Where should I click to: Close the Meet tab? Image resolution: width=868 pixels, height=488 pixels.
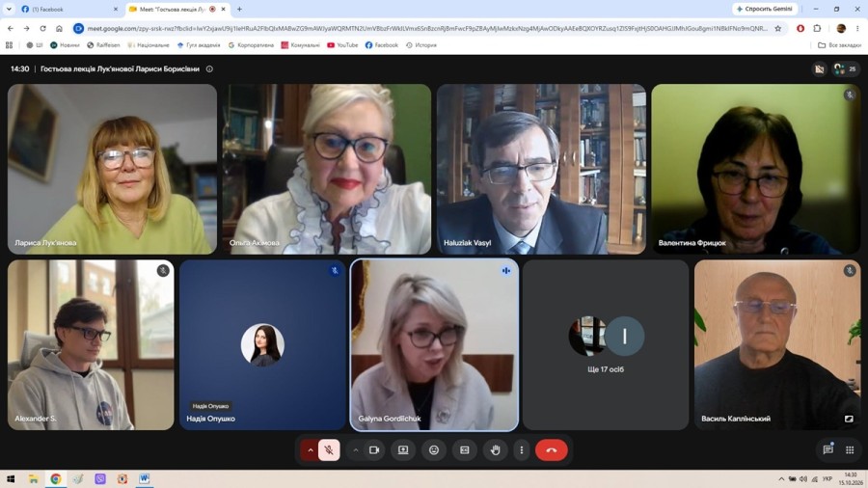223,9
